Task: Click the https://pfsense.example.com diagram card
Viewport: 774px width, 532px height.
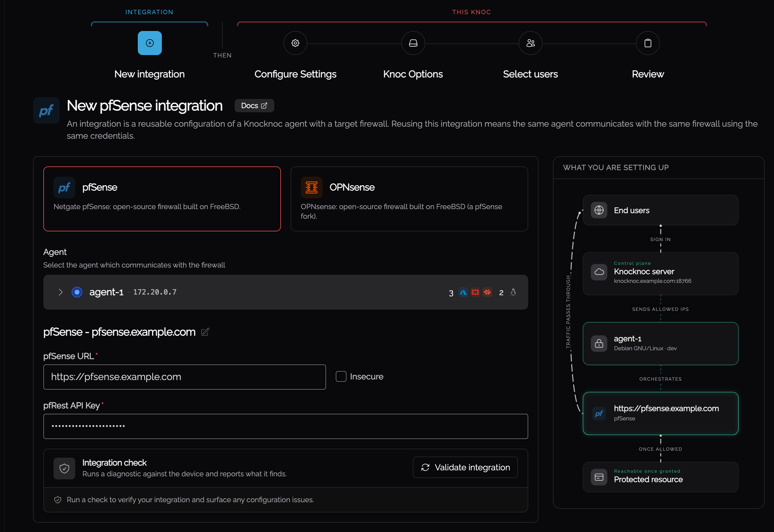Action: coord(660,413)
